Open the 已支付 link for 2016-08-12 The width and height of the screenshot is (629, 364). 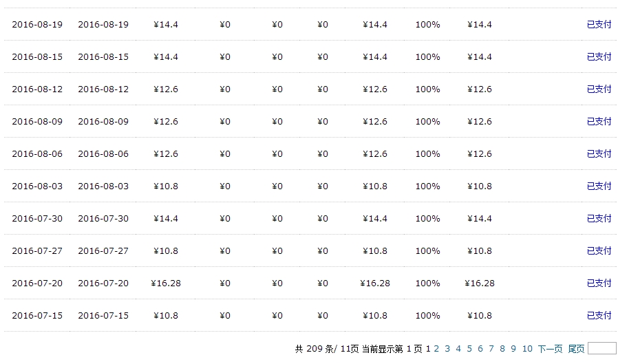pos(599,89)
